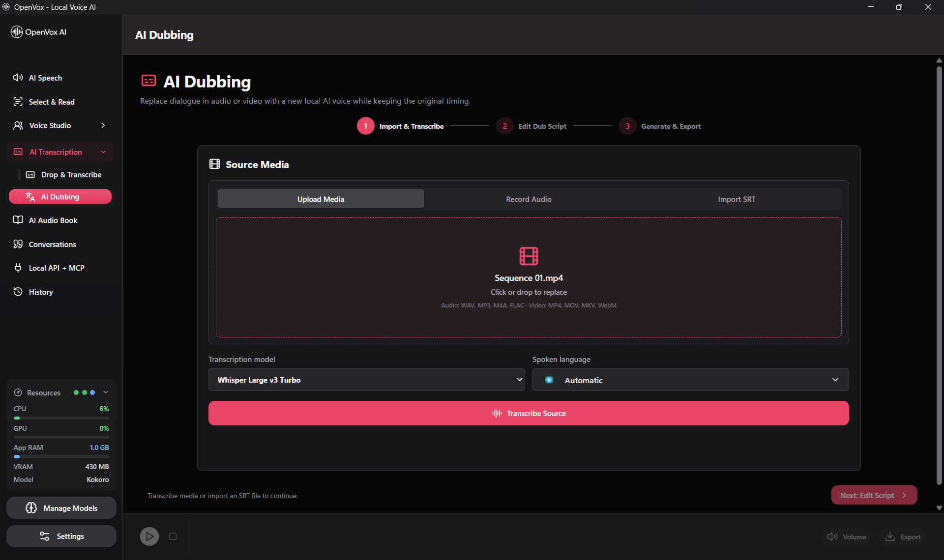Click the Transcribe Source button

click(529, 413)
